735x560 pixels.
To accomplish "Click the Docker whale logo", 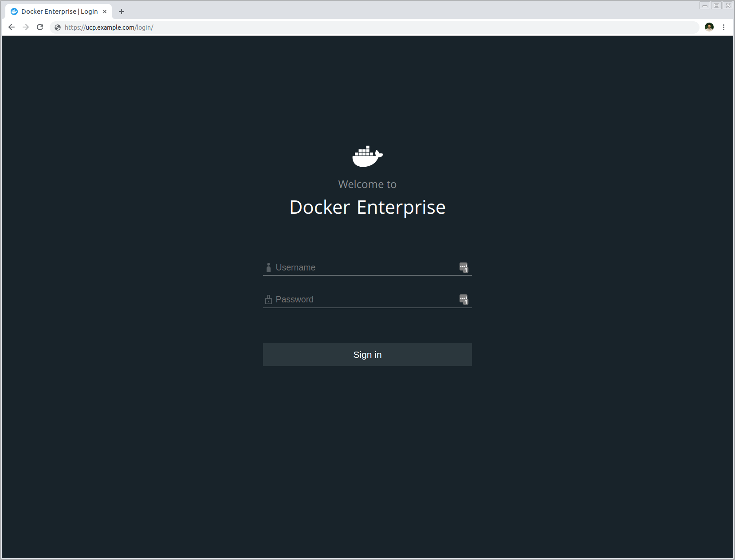I will pyautogui.click(x=367, y=156).
